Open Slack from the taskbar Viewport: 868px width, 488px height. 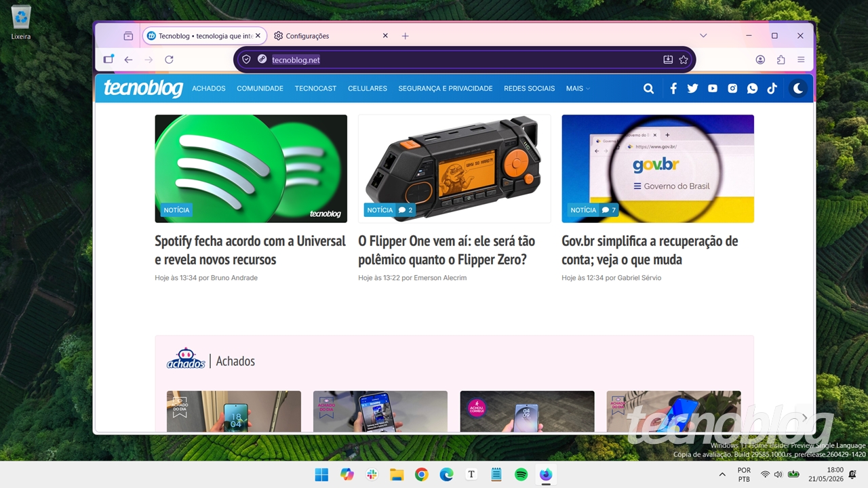tap(372, 474)
